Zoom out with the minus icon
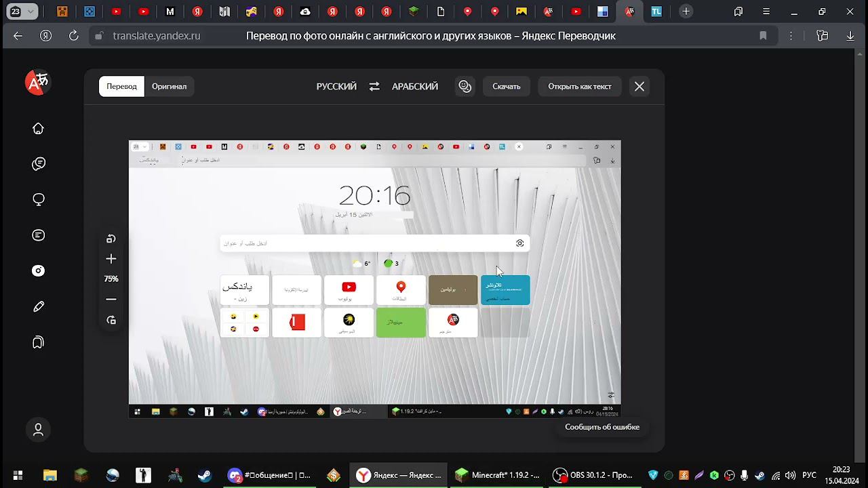This screenshot has width=868, height=488. [x=111, y=299]
